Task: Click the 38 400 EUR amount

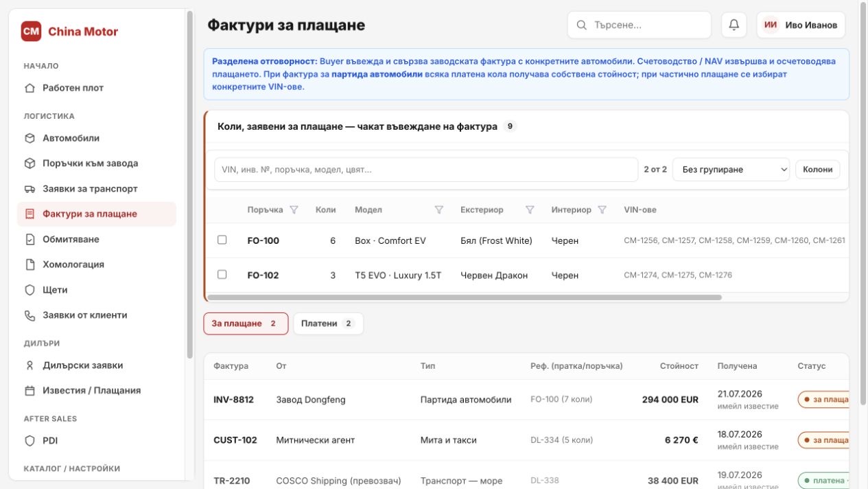Action: pos(673,481)
